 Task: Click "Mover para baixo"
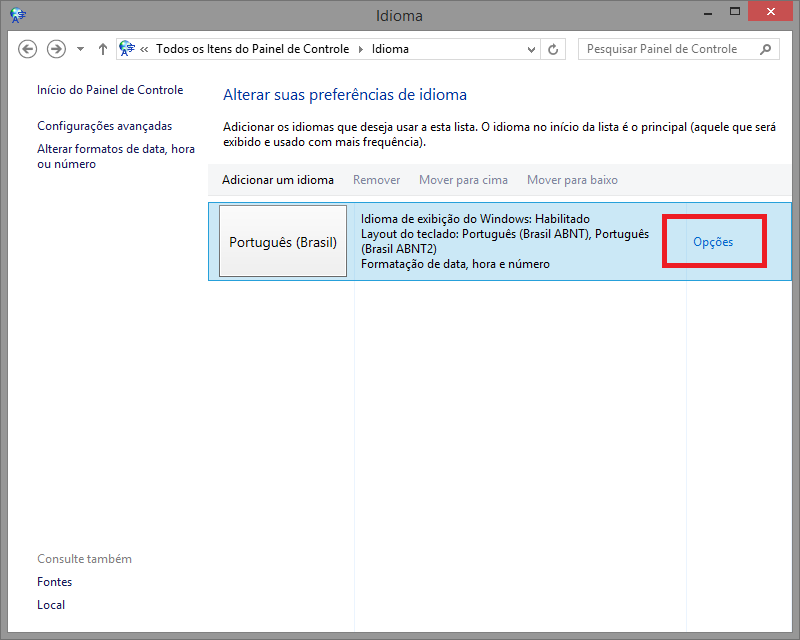coord(572,179)
